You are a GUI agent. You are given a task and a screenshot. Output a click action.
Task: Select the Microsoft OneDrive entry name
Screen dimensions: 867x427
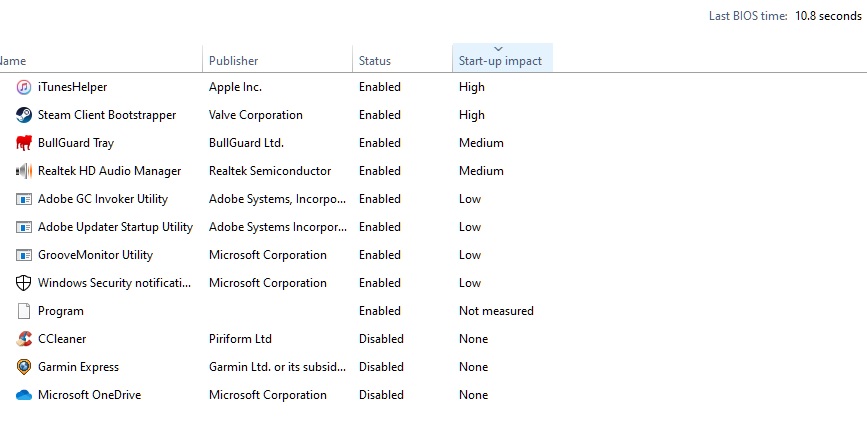click(x=90, y=395)
